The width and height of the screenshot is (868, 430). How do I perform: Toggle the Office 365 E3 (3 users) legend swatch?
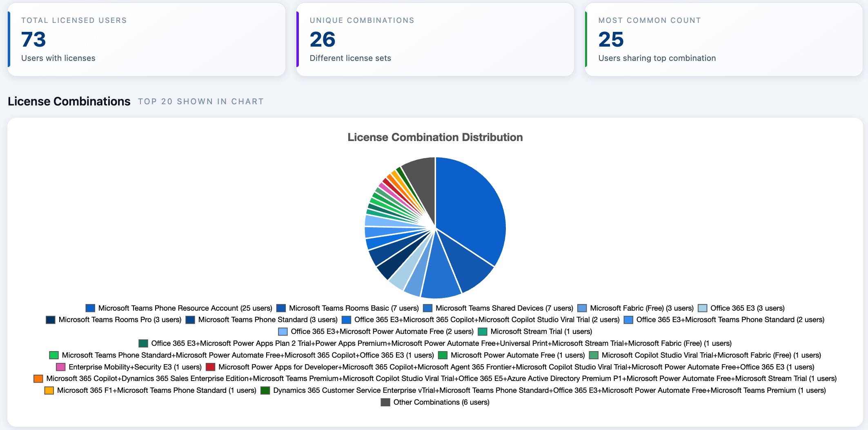coord(702,308)
